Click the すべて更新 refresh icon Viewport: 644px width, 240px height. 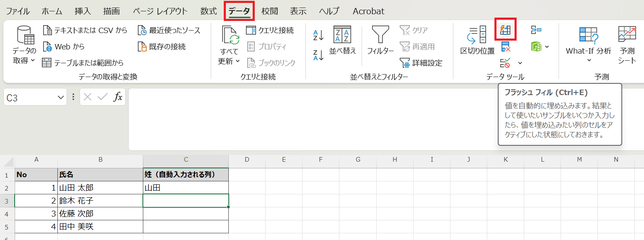(x=230, y=35)
